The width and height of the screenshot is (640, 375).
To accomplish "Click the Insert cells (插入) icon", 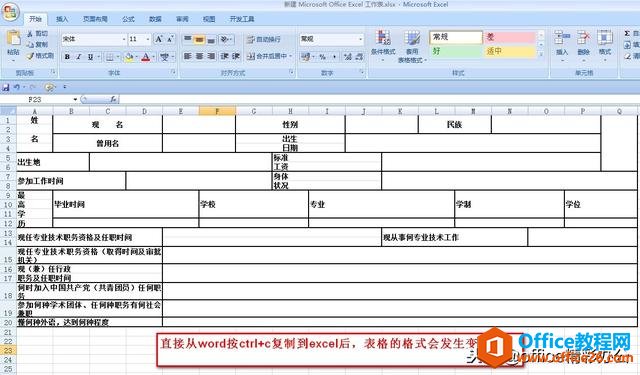I will coord(562,38).
